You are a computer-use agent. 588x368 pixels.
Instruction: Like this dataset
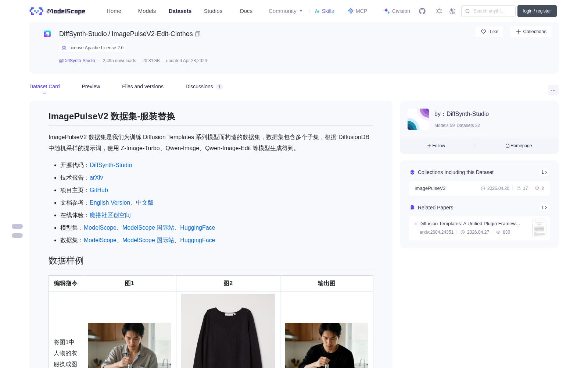(489, 32)
